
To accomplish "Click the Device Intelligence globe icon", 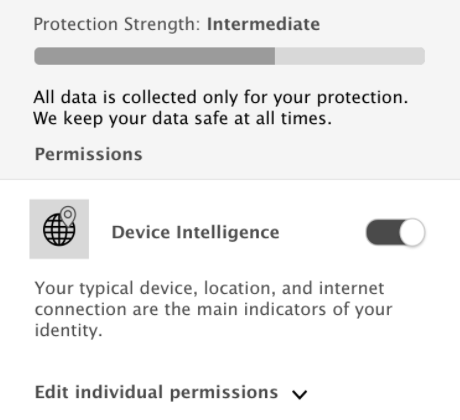I will tap(59, 229).
